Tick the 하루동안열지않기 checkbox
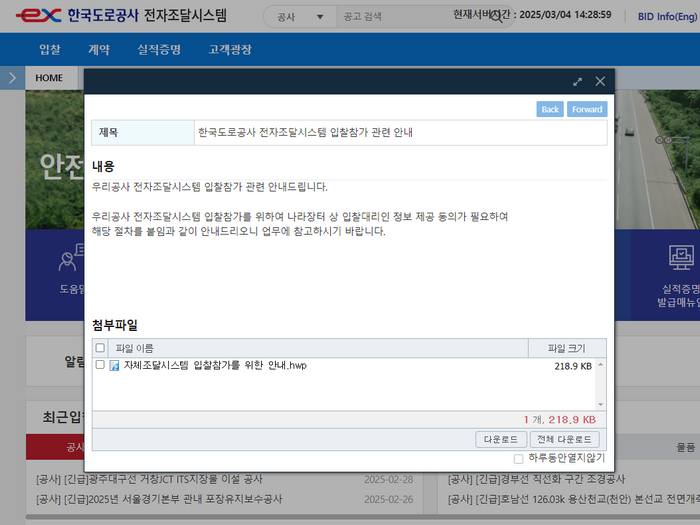This screenshot has height=525, width=700. [518, 459]
